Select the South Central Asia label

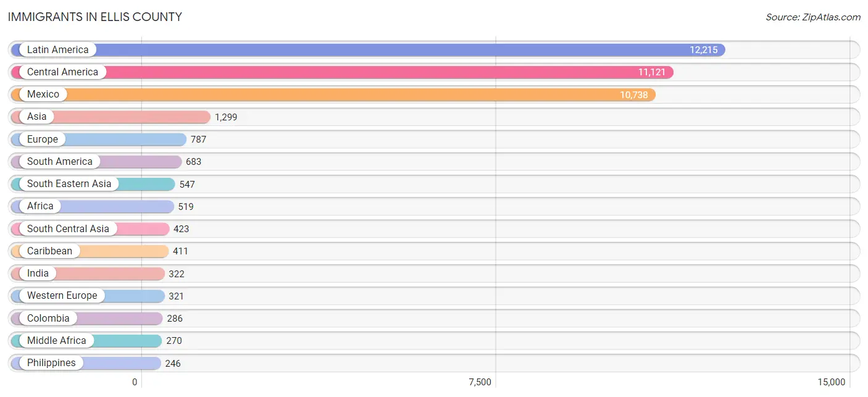tap(68, 228)
